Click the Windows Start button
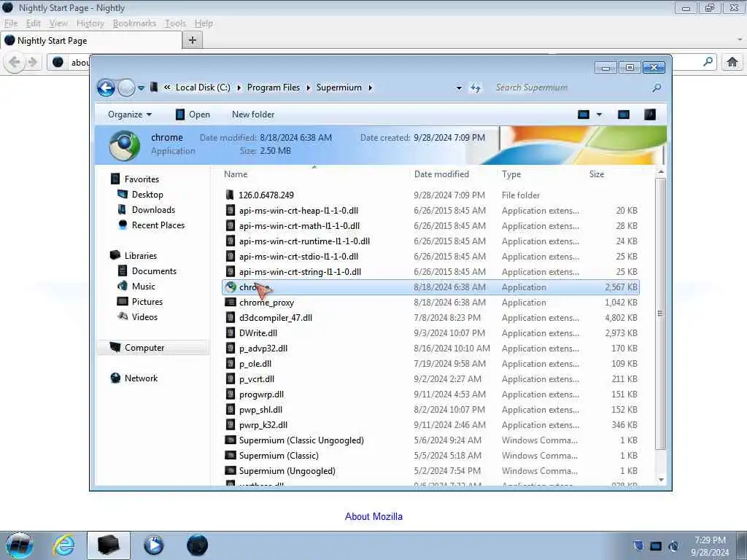 tap(20, 545)
